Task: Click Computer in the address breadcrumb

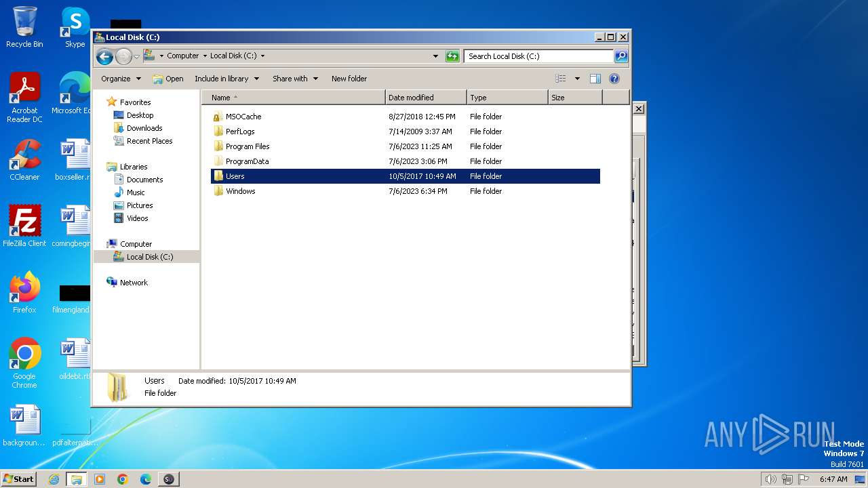Action: 183,56
